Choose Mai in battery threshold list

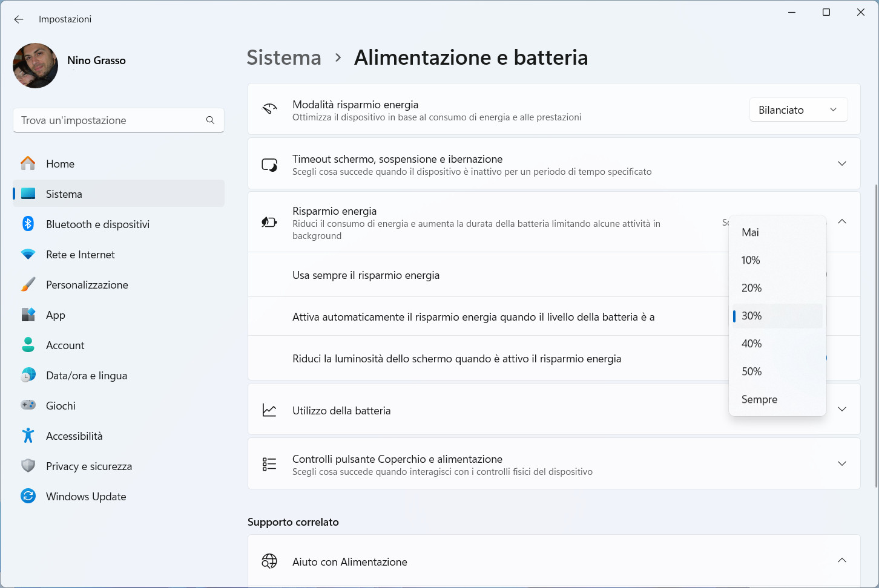point(750,232)
